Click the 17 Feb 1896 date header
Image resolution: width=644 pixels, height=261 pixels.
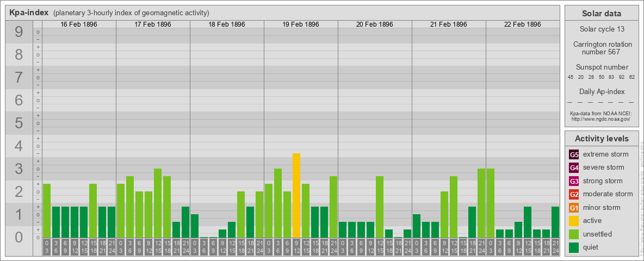(153, 24)
